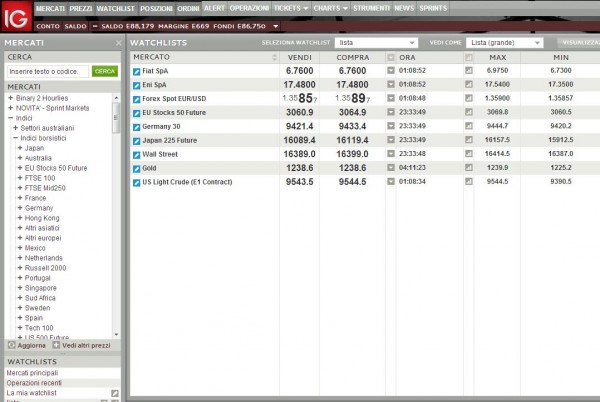Close the Mercati panel with the X
Image resolution: width=600 pixels, height=402 pixels.
(x=119, y=43)
